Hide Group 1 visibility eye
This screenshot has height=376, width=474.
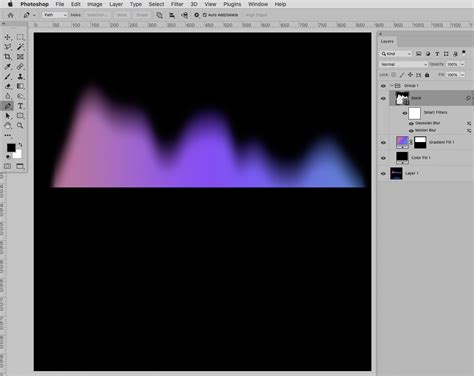pos(383,86)
